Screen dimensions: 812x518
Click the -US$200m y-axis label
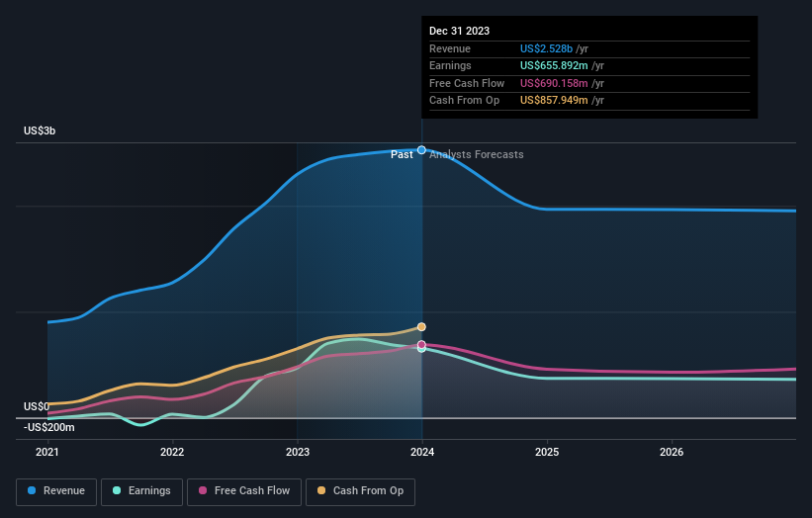(49, 427)
